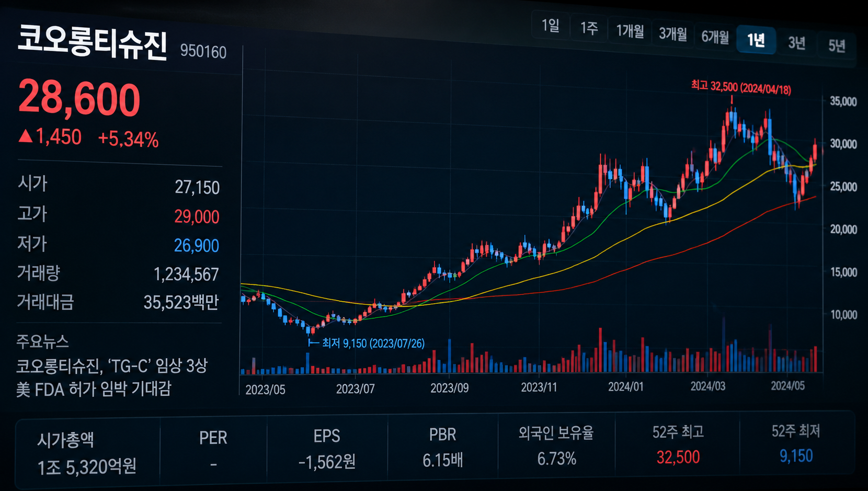This screenshot has width=868, height=491.
Task: Click the 저가 value 26,900
Action: (197, 245)
